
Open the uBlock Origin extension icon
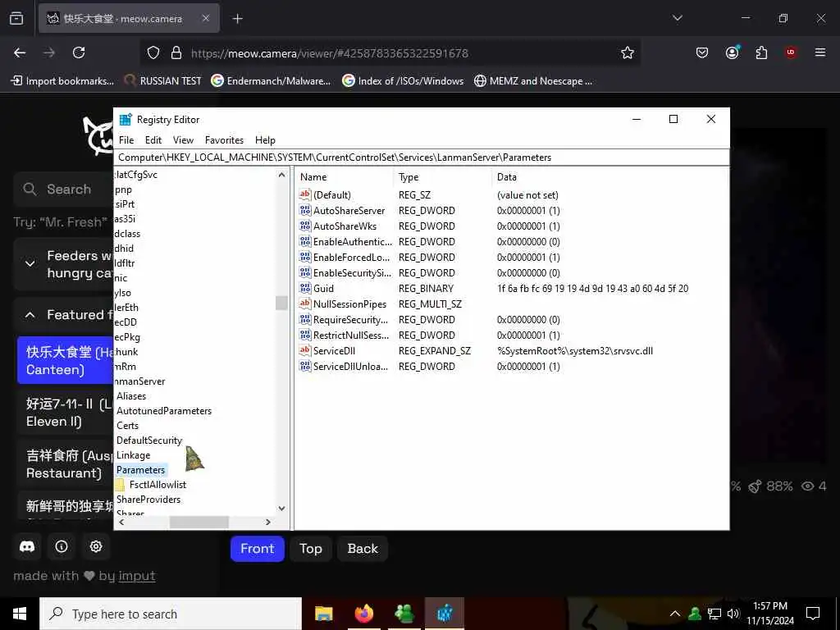791,52
